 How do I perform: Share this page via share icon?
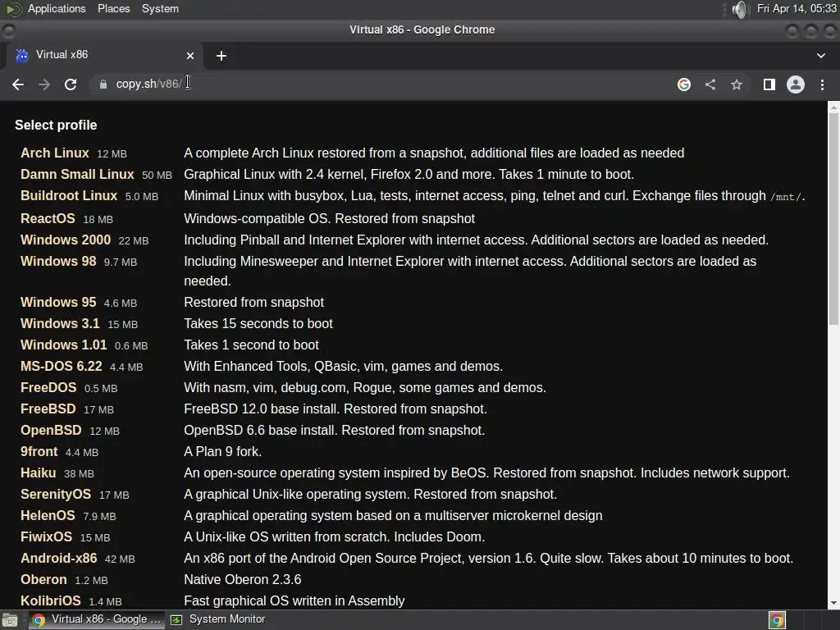coord(710,84)
